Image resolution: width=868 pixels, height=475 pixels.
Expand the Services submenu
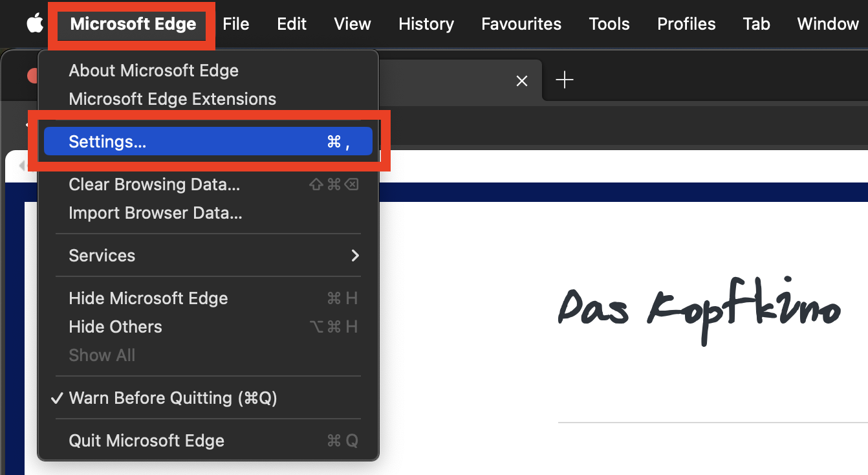[x=208, y=256]
